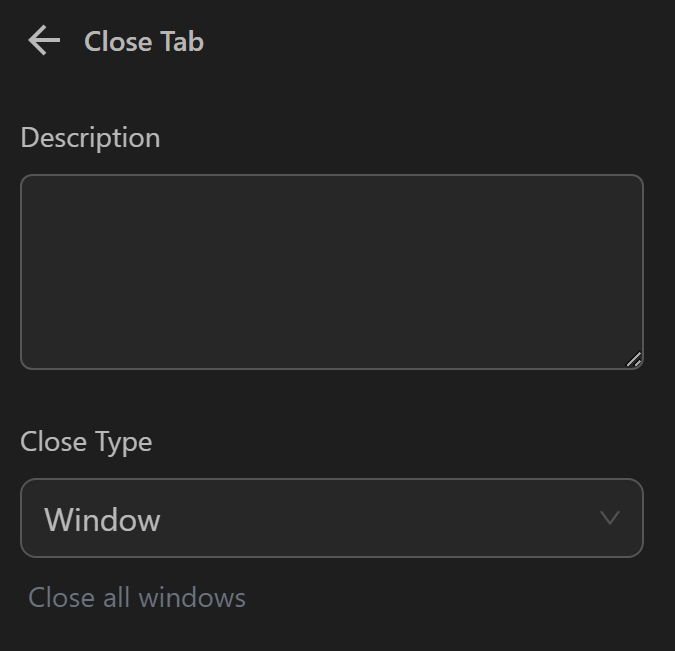Expand Close Type options using down chevron
Screen dimensions: 675x651
609,518
